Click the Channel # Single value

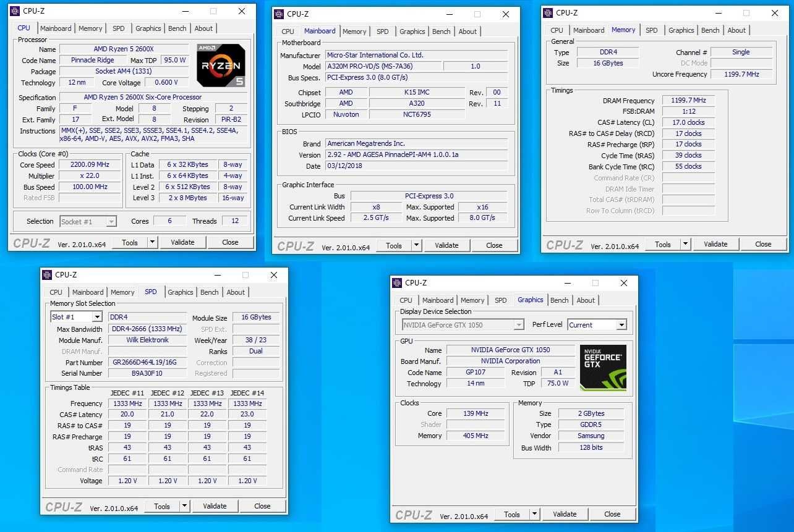click(x=741, y=53)
